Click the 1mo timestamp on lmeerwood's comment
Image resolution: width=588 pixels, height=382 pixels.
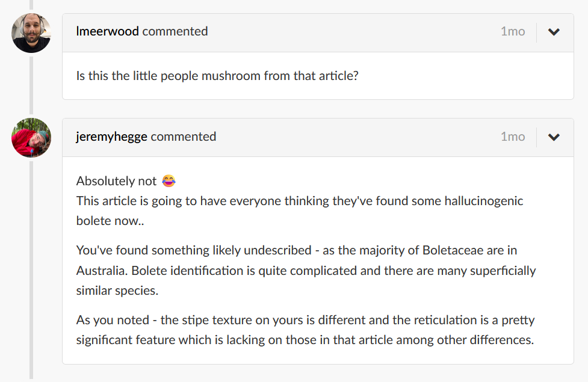[x=512, y=31]
